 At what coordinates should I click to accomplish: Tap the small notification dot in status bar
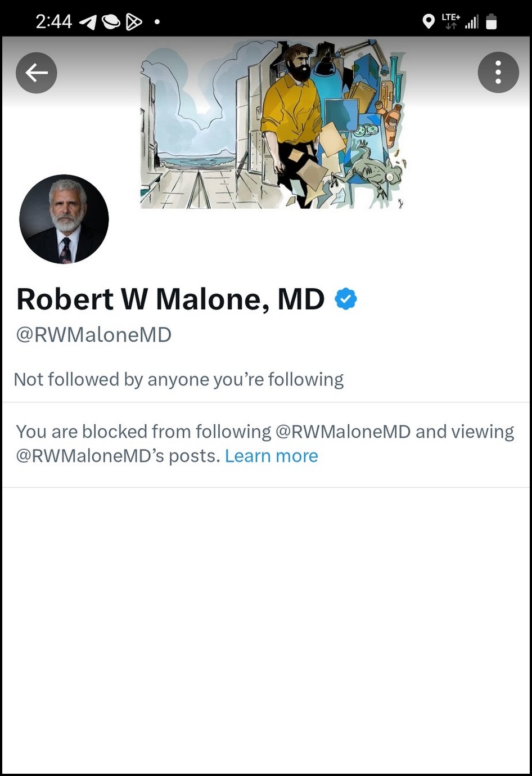click(157, 22)
